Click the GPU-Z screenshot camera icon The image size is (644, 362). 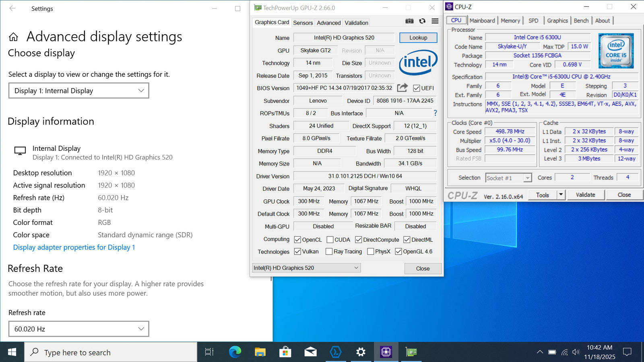click(409, 21)
